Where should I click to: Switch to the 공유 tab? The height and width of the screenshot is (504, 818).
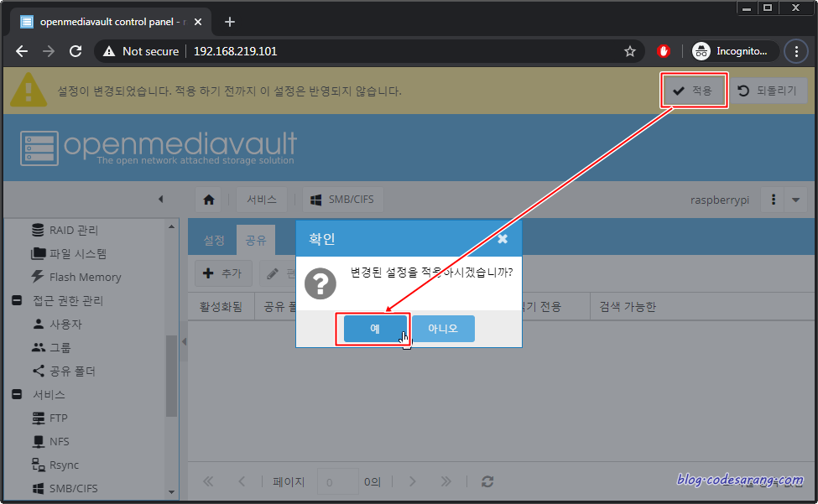coord(256,241)
